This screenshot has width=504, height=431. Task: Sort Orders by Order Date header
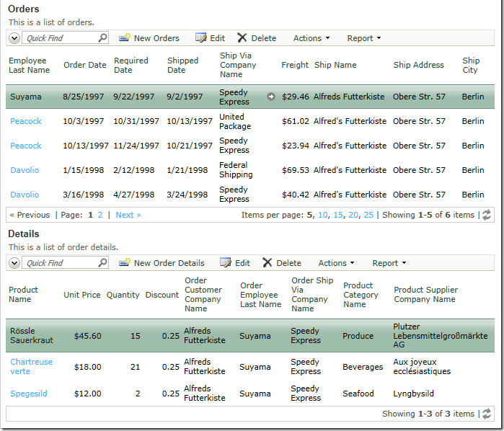pos(85,65)
